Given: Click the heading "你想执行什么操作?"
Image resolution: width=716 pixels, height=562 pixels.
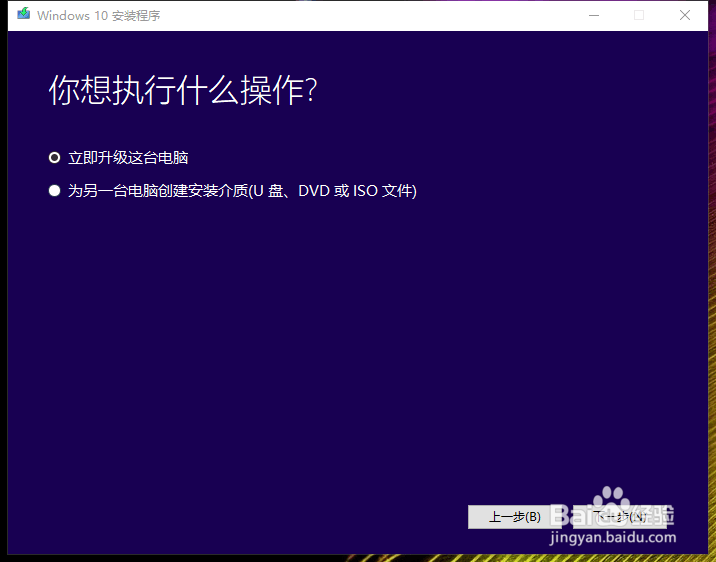Looking at the screenshot, I should 183,90.
